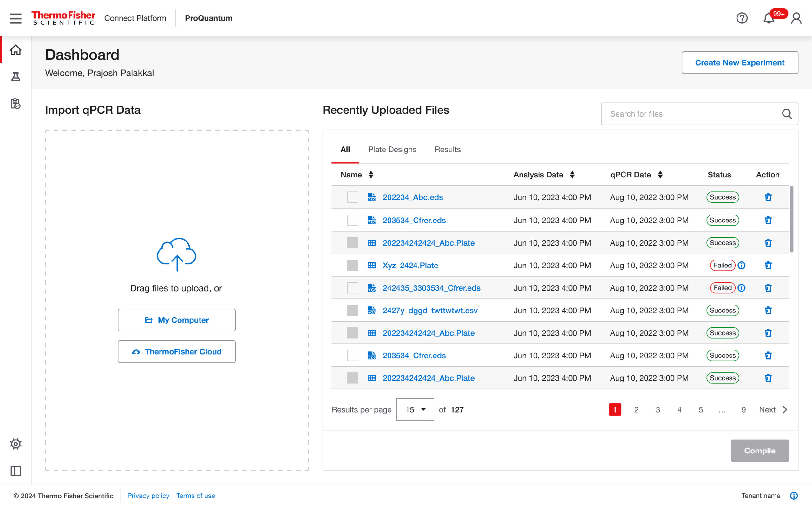This screenshot has height=507, width=812.
Task: Open the user profile icon
Action: pyautogui.click(x=796, y=18)
